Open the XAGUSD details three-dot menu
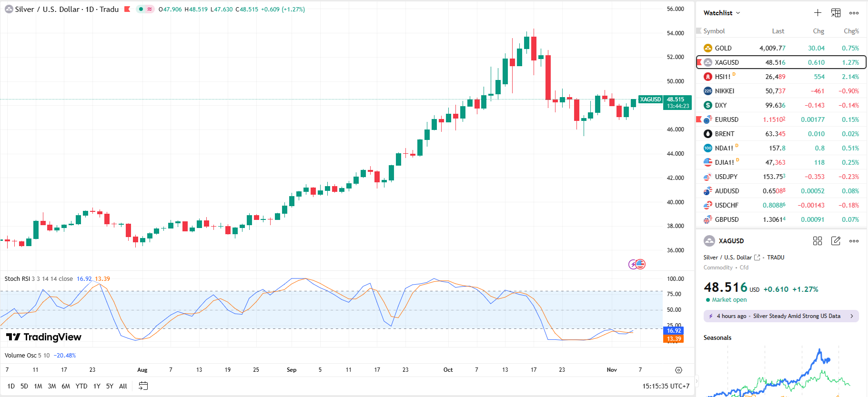This screenshot has width=868, height=397. tap(854, 241)
